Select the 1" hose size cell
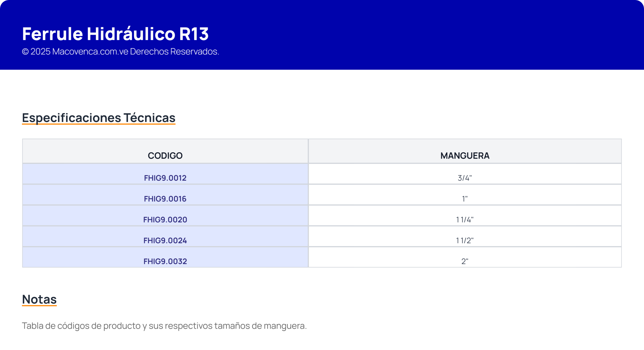644x350 pixels. point(465,199)
